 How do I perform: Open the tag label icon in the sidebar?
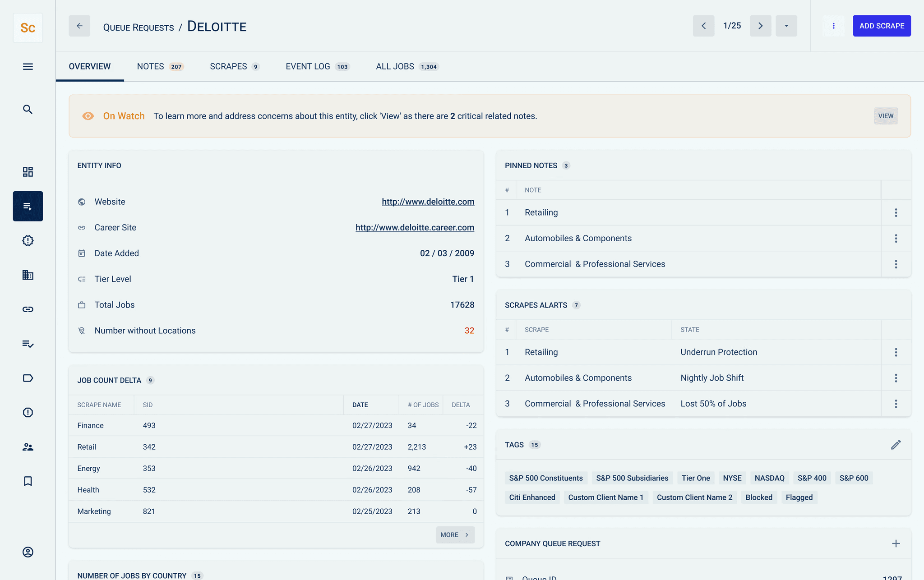28,378
